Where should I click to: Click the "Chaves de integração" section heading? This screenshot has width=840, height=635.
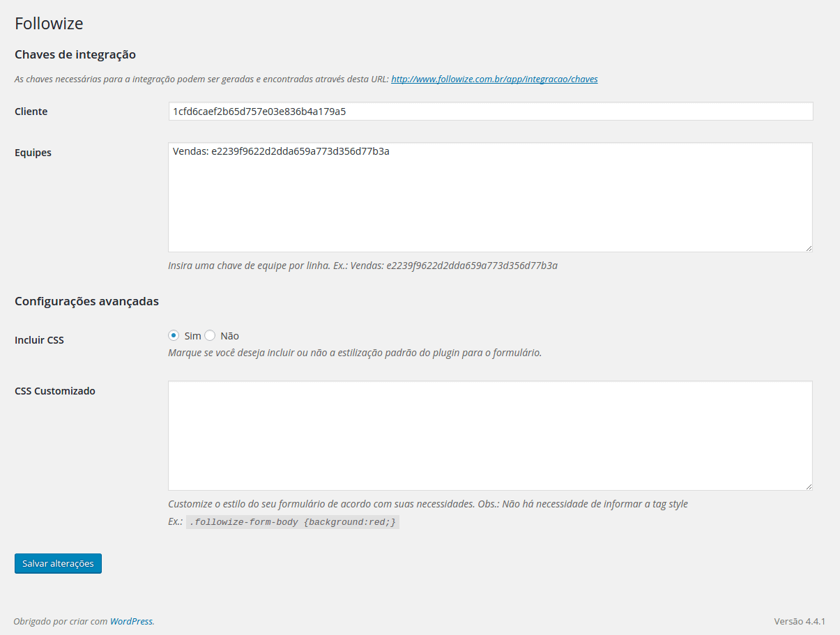pos(75,54)
